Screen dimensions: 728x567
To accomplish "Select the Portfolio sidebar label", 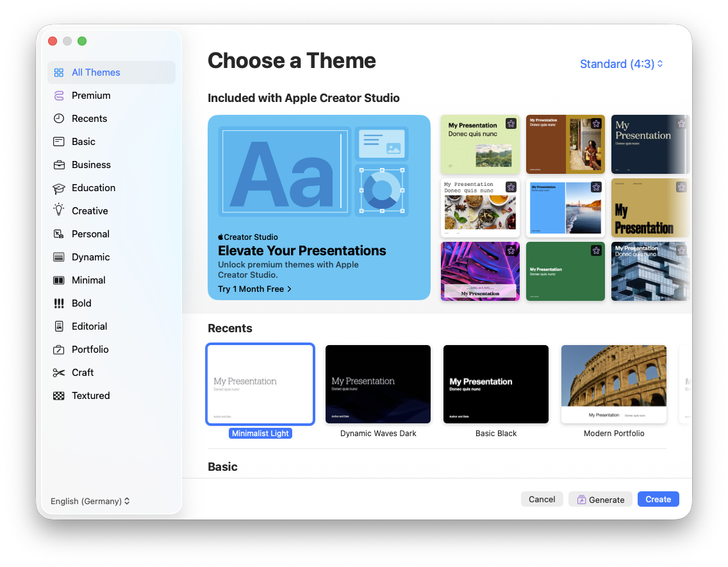I will click(x=90, y=350).
